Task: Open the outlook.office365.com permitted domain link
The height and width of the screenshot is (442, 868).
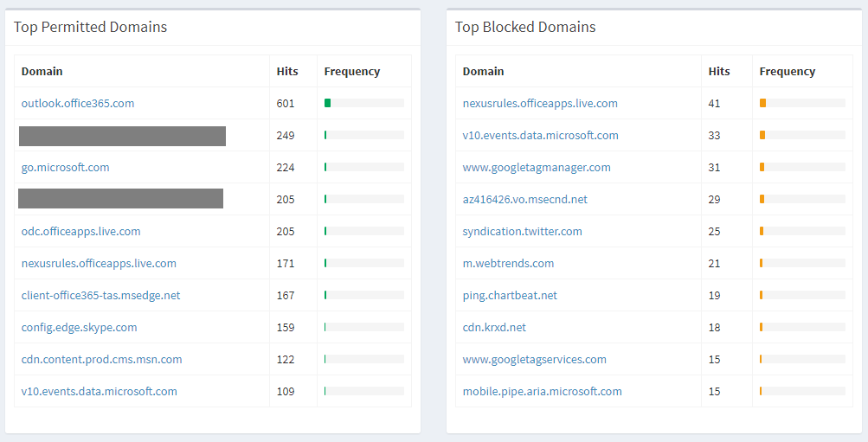Action: 78,104
